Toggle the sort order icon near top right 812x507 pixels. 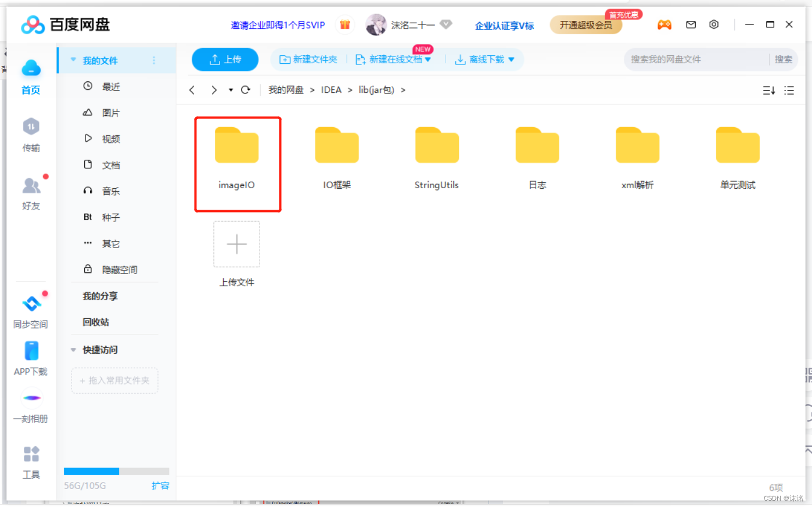click(x=768, y=91)
